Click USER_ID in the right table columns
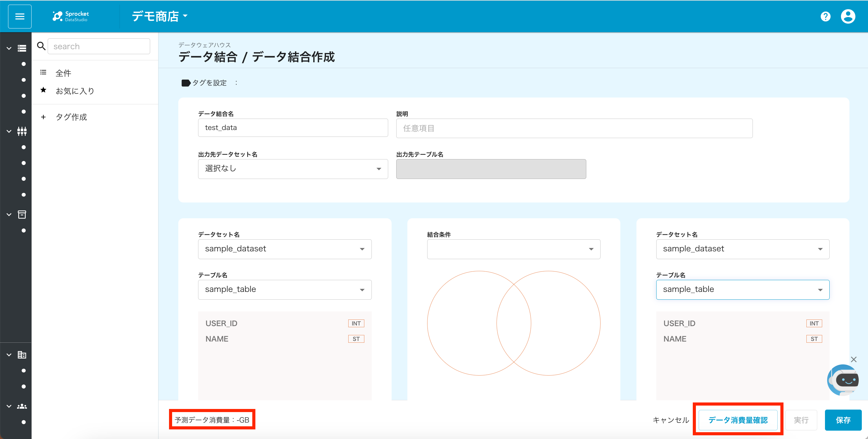 click(679, 324)
